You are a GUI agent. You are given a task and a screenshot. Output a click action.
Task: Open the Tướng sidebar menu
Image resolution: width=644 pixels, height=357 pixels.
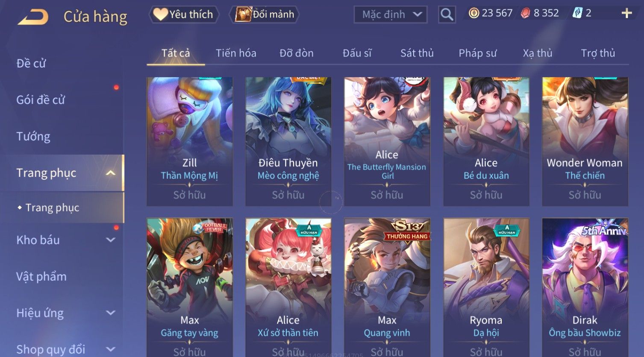tap(33, 136)
